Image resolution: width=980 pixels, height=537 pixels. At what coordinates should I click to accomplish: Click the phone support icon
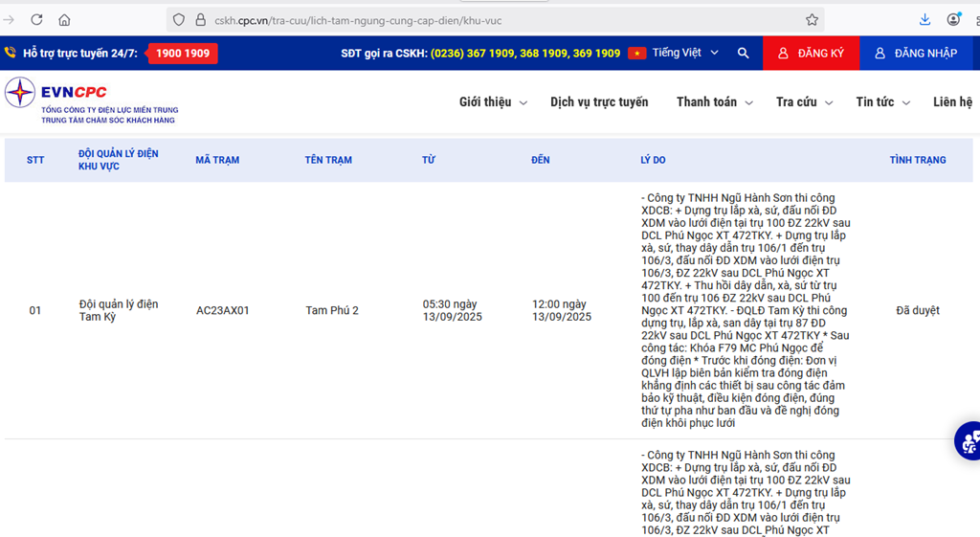coord(10,53)
